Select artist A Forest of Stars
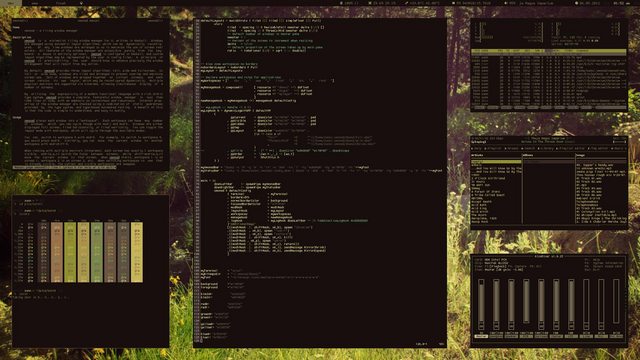The height and width of the screenshot is (360, 640). (x=486, y=191)
